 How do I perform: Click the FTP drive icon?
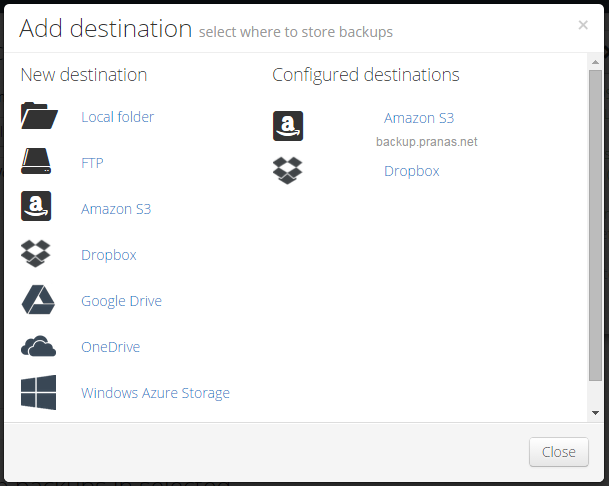(36, 161)
